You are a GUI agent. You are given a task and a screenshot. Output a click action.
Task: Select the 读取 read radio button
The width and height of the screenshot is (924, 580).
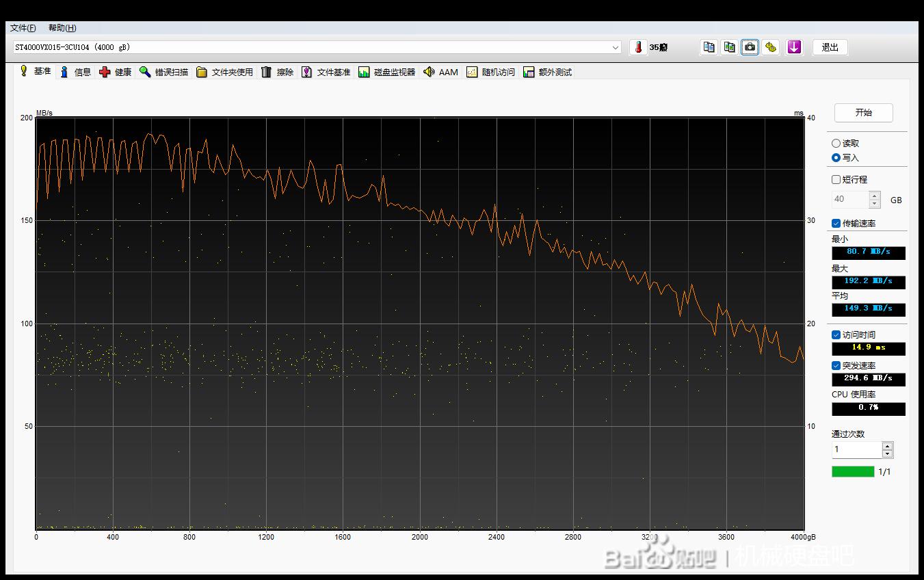836,143
